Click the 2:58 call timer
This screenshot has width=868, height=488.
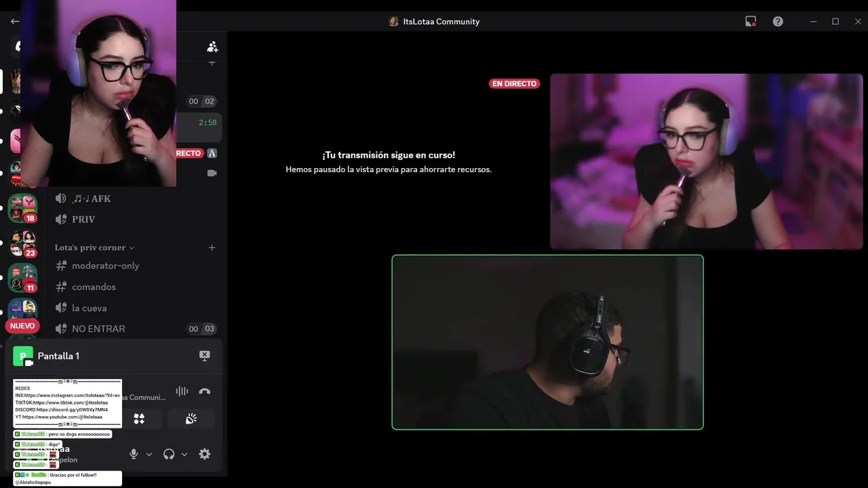tap(208, 123)
